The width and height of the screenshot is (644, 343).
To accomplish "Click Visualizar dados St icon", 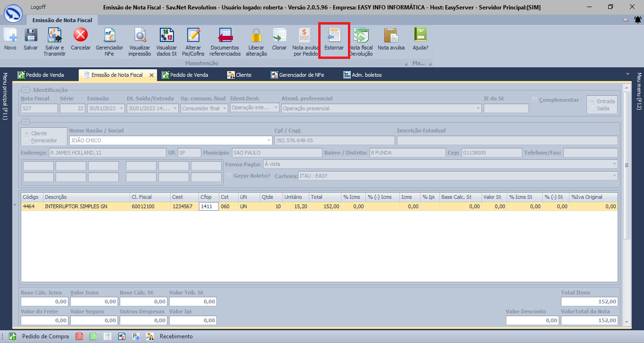I will point(166,35).
